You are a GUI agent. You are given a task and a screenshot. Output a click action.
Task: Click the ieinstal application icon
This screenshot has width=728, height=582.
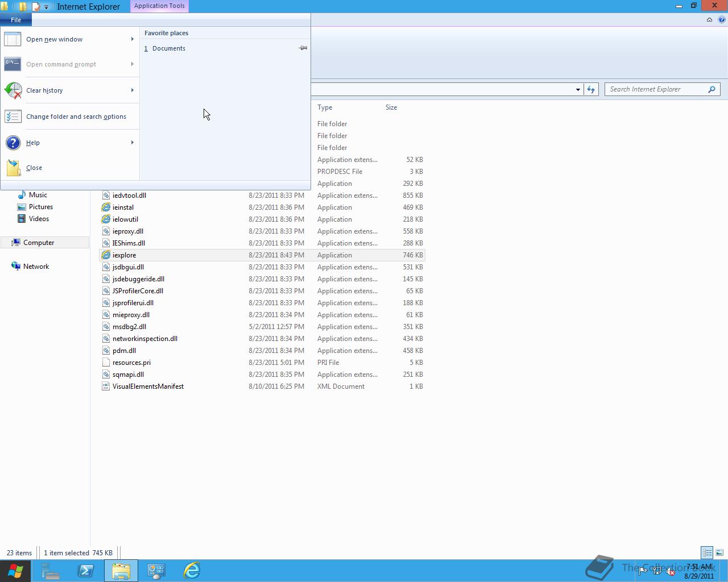point(106,207)
